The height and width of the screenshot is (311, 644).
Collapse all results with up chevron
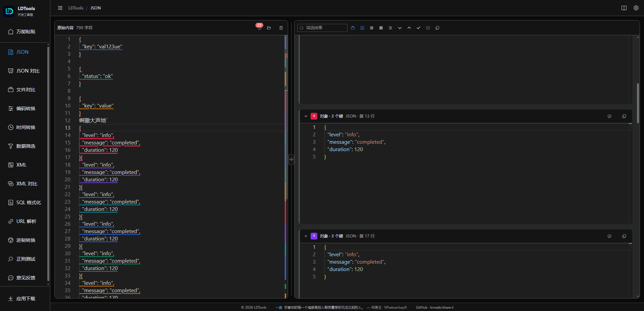pyautogui.click(x=409, y=28)
